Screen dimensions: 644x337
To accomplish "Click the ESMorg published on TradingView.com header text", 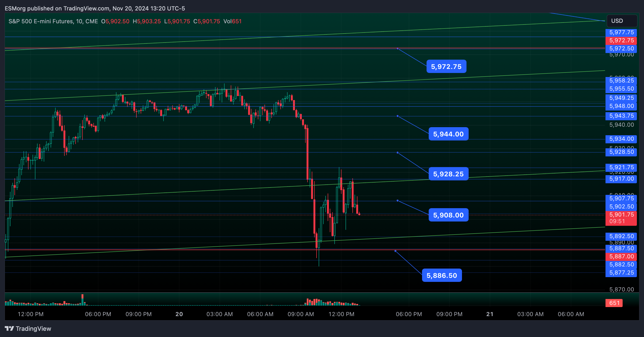I will (x=95, y=9).
